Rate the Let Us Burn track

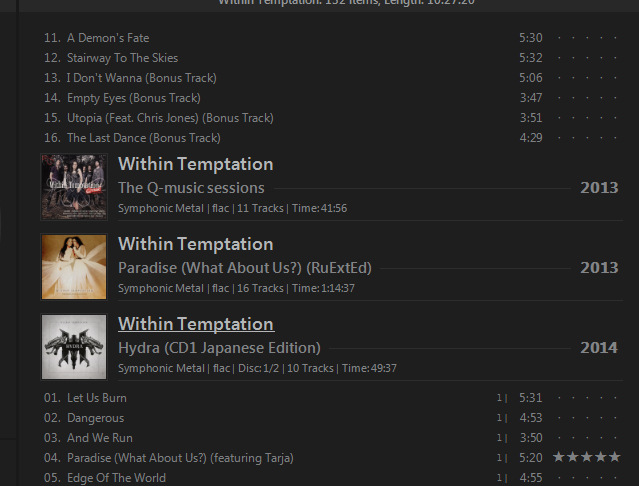click(x=586, y=398)
